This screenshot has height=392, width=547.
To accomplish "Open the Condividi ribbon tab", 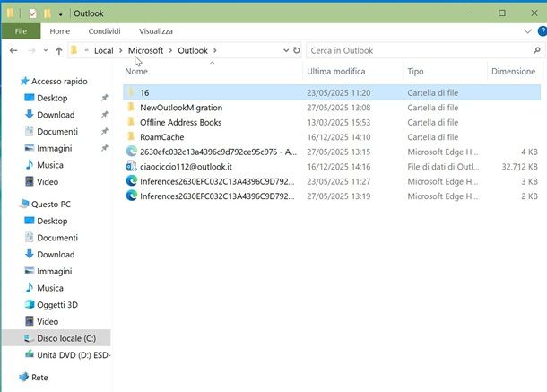I will (104, 31).
